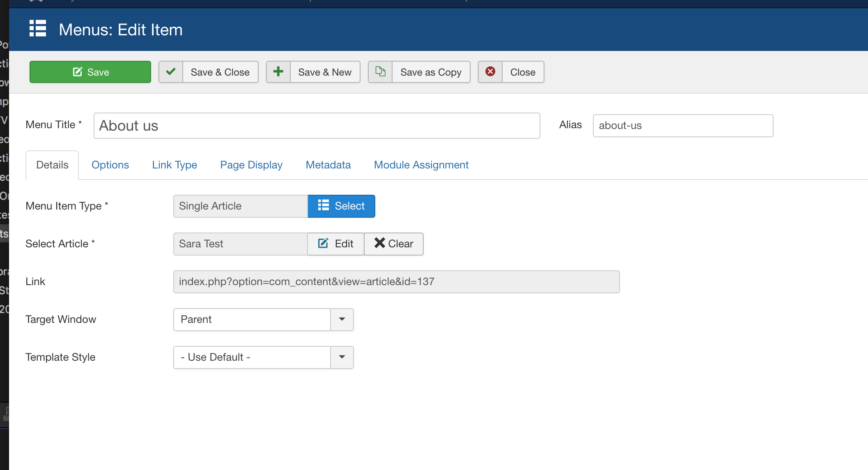This screenshot has width=868, height=470.
Task: Go to the Page Display tab
Action: click(251, 165)
